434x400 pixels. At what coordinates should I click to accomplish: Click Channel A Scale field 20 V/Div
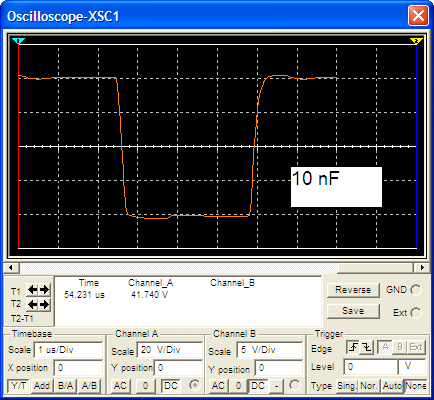click(169, 350)
